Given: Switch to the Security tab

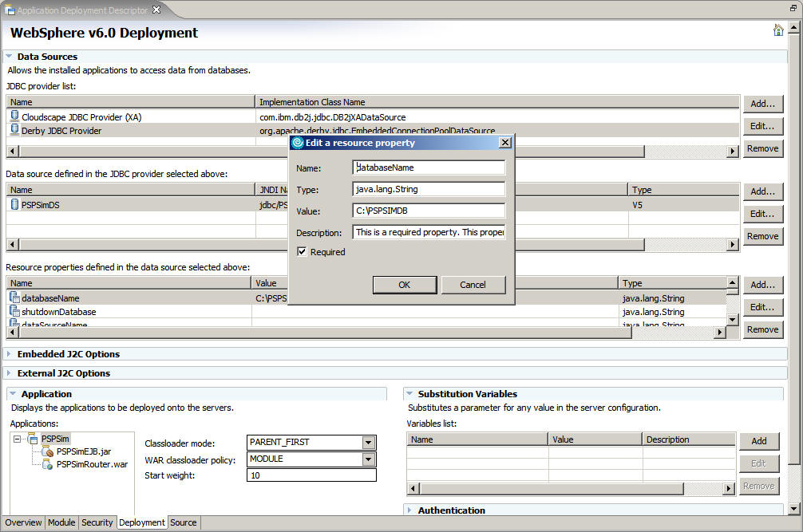Looking at the screenshot, I should tap(97, 522).
